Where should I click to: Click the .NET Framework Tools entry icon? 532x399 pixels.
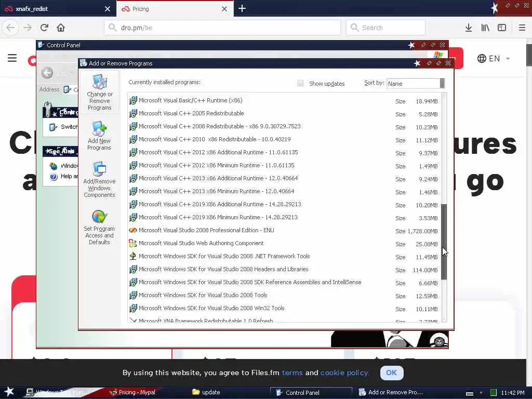tap(133, 256)
